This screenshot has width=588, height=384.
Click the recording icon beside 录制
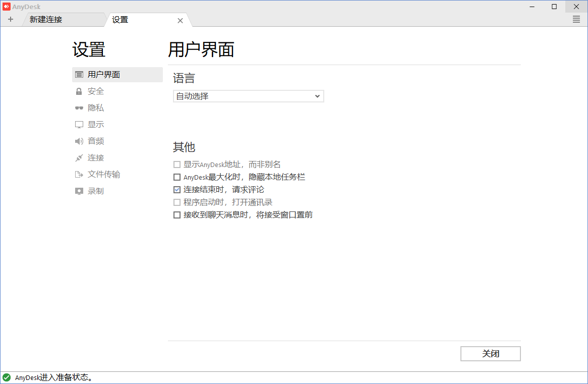pyautogui.click(x=79, y=191)
